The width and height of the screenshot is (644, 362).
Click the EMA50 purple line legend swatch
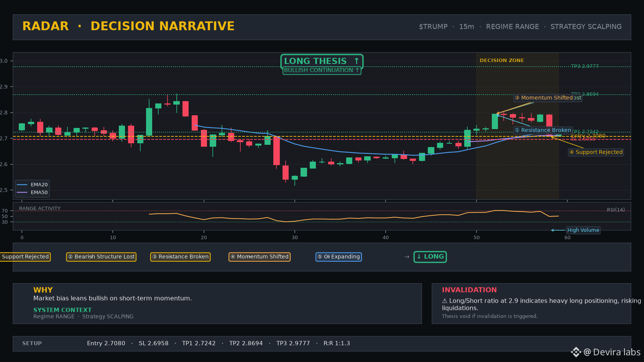point(22,193)
